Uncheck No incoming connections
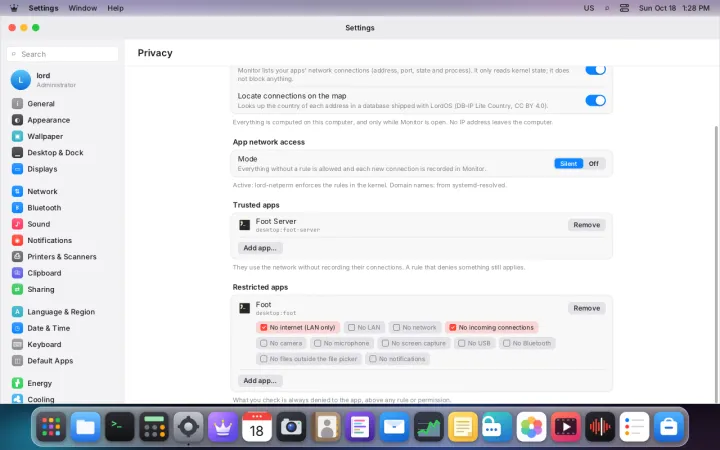The height and width of the screenshot is (450, 720). pos(491,327)
